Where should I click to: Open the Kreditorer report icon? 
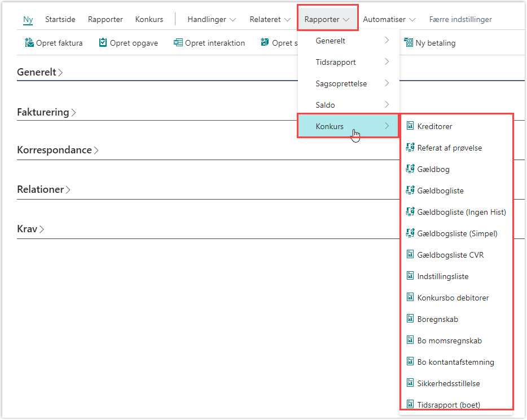(410, 126)
